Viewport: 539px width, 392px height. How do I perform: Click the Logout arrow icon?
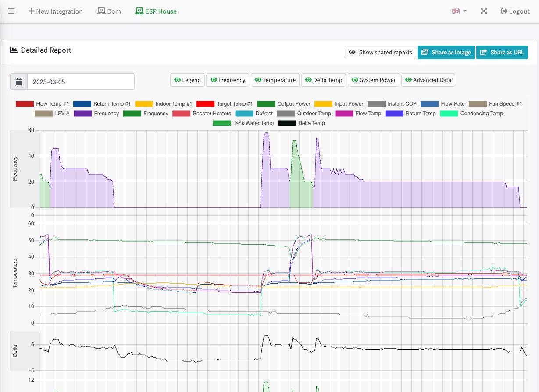(504, 11)
